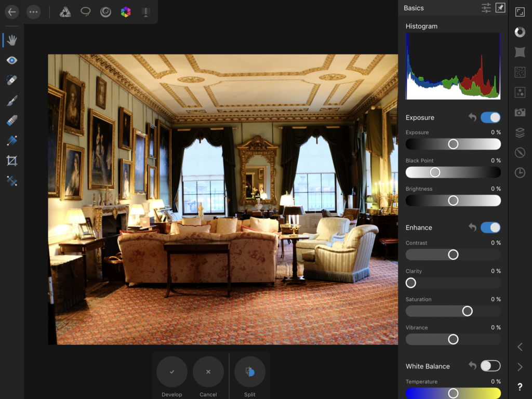Click the Vibrance 0 % value
532x399 pixels.
496,327
